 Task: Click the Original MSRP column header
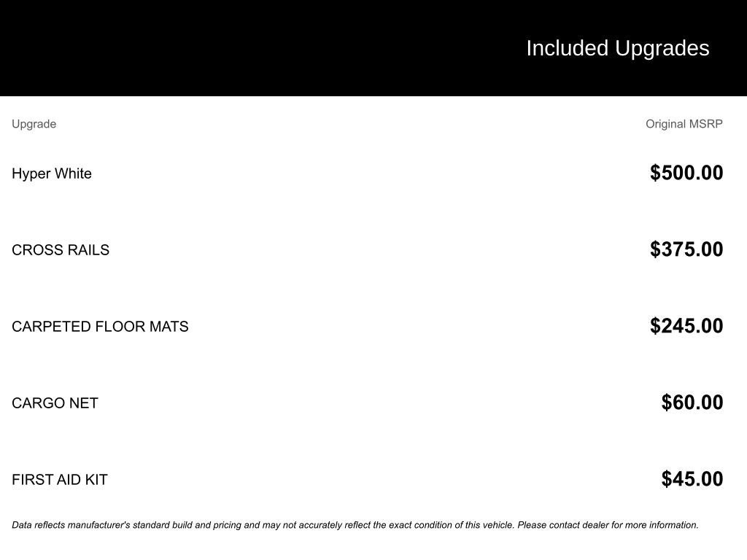(684, 124)
